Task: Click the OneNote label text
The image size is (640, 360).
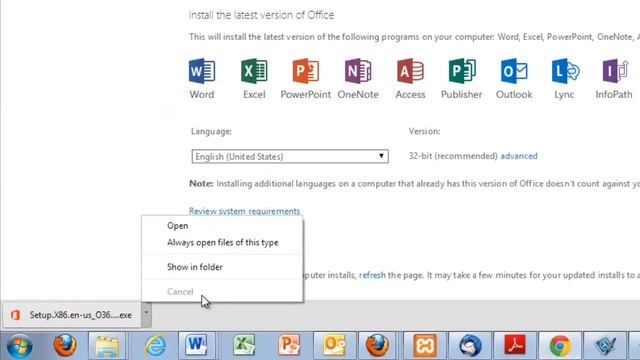Action: (x=358, y=95)
